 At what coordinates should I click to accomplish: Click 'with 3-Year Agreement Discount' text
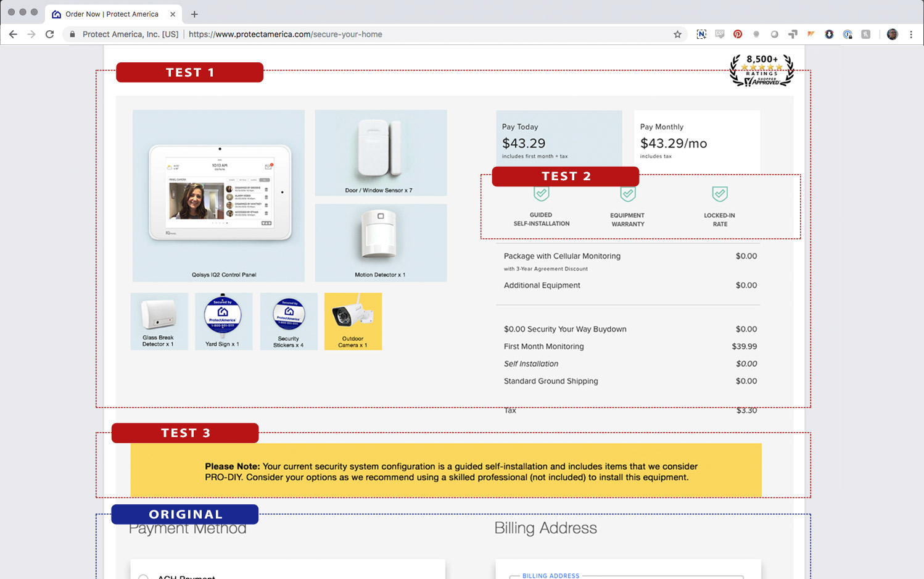tap(546, 269)
